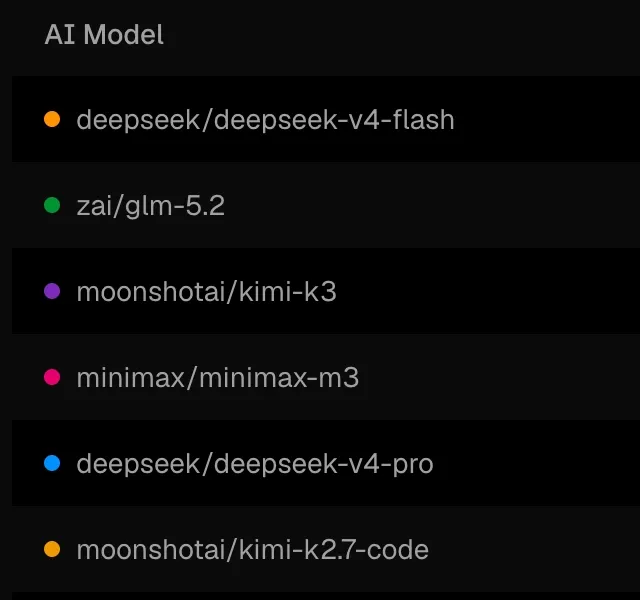Click the purple dot beside kimi-k3
Screen dimensions: 640x600
52,291
